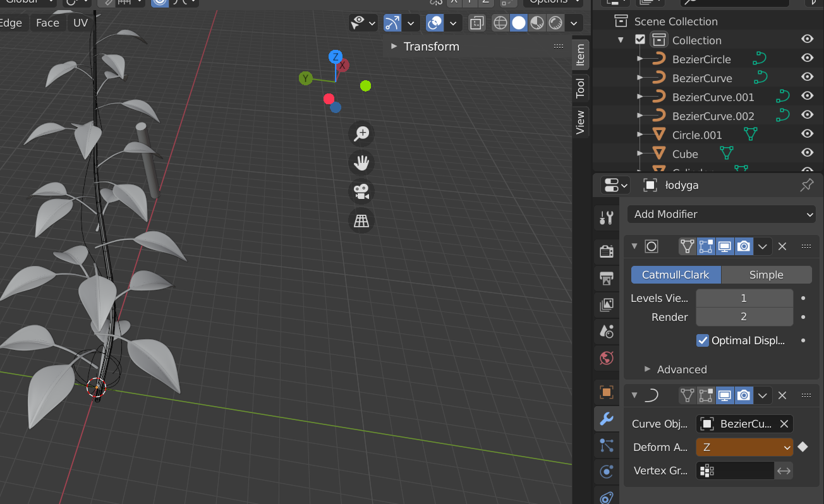
Task: Open the Modifiers wrench properties tab
Action: click(x=607, y=419)
